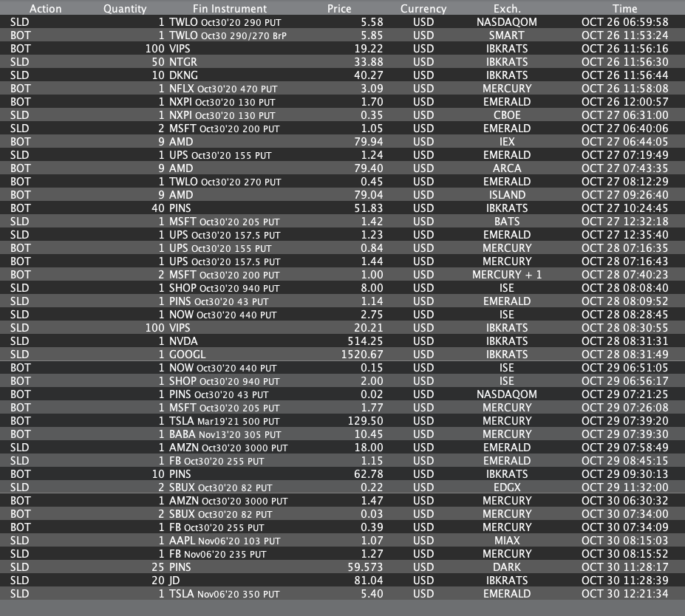Select the PINS price 59.573
The width and height of the screenshot is (685, 616).
click(365, 567)
